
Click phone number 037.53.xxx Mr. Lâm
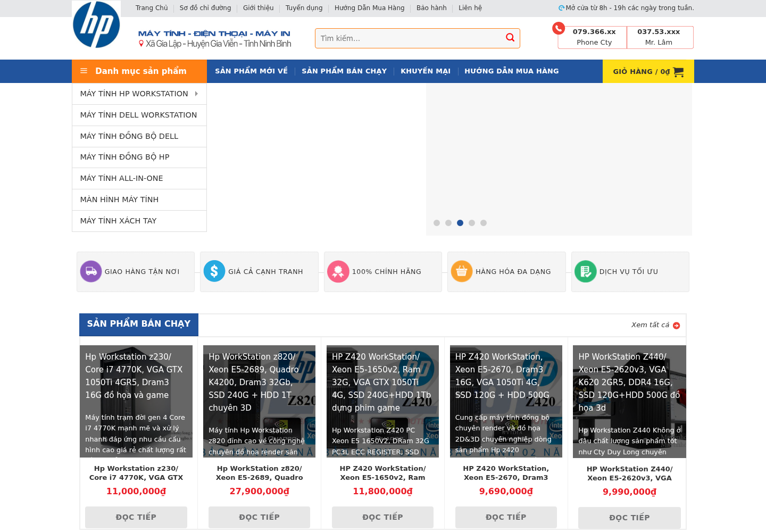click(659, 37)
